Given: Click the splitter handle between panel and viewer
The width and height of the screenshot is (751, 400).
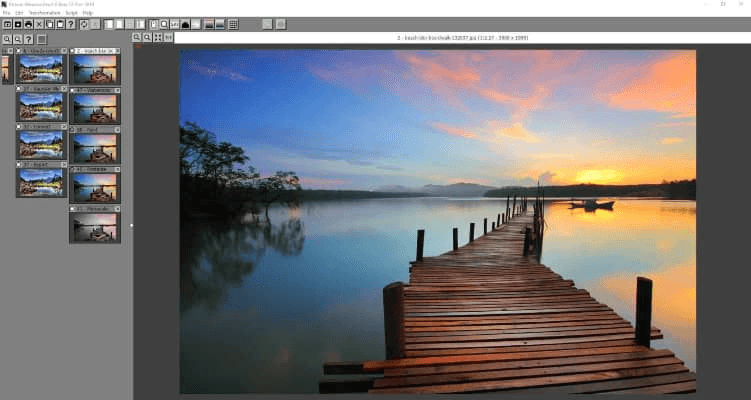Looking at the screenshot, I should [x=131, y=225].
